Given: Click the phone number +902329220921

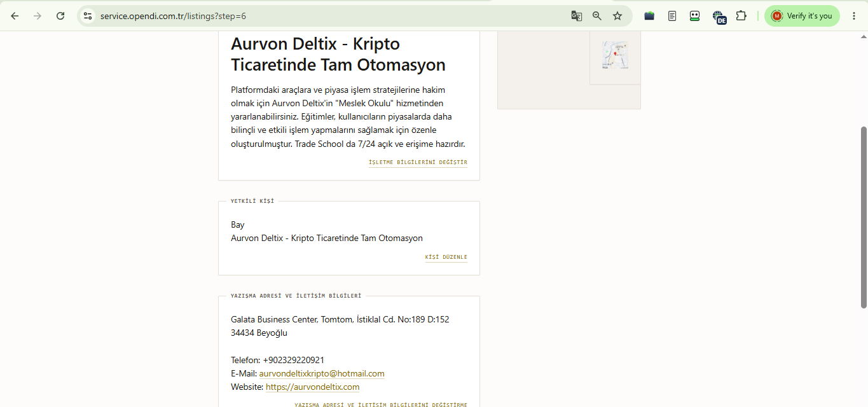Looking at the screenshot, I should pos(293,360).
